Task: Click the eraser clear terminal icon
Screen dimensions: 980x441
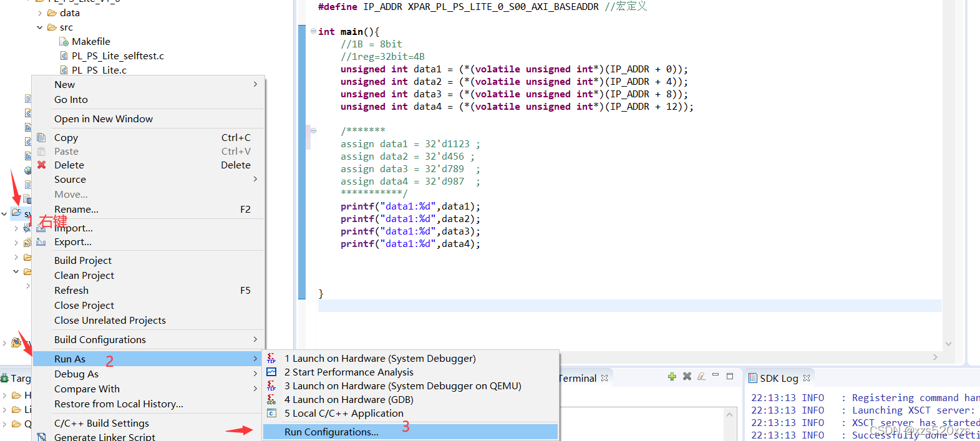Action: pyautogui.click(x=702, y=376)
